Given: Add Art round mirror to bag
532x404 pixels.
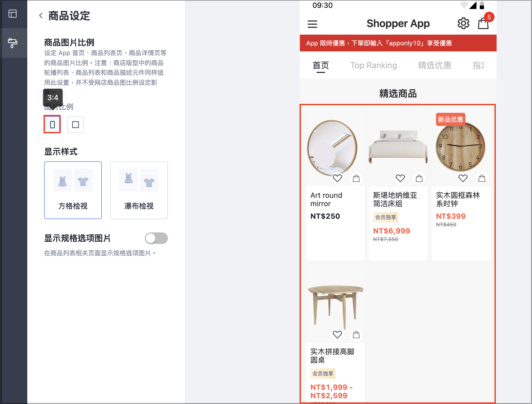Looking at the screenshot, I should point(356,178).
